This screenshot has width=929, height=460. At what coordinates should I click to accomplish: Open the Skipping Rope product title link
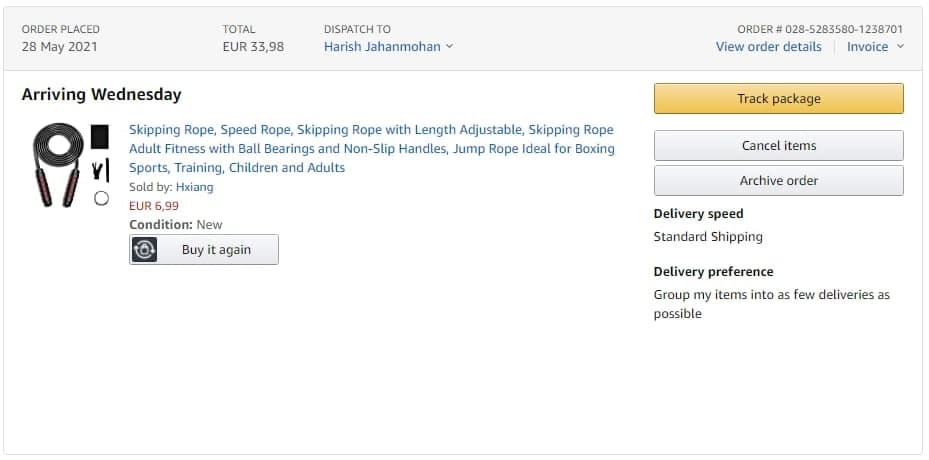371,149
